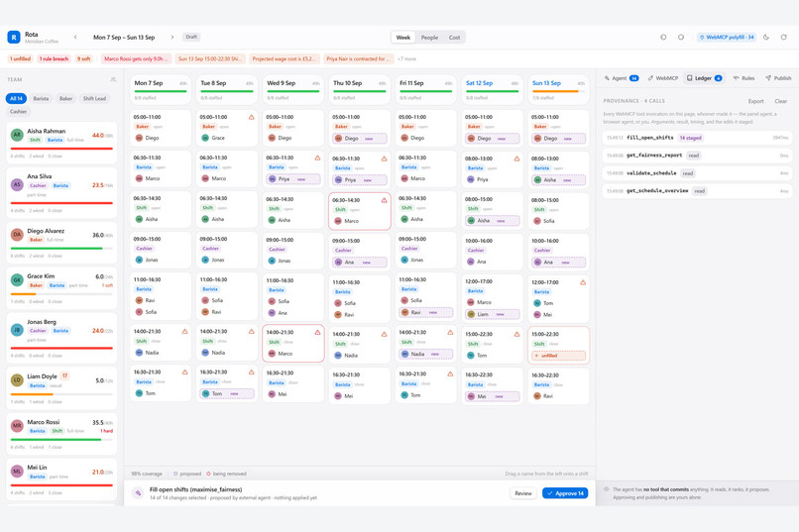Toggle the Barista team filter chip
This screenshot has width=799, height=532.
[x=41, y=98]
